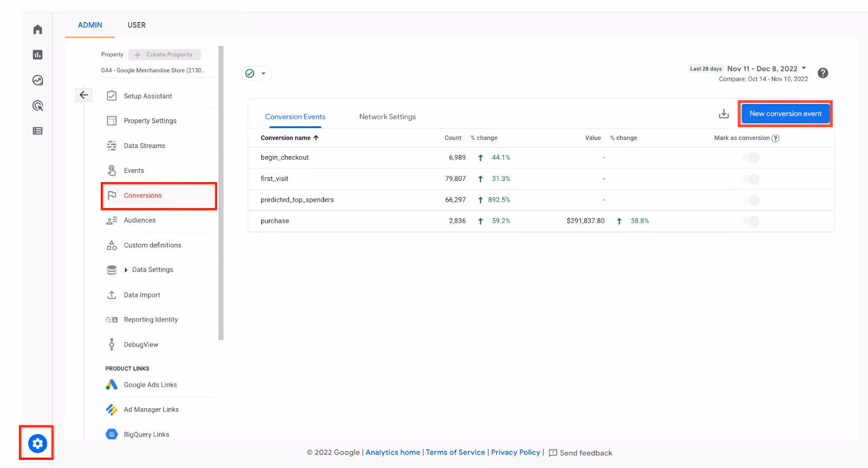
Task: Click the begin_checkout conversion name
Action: pos(285,158)
